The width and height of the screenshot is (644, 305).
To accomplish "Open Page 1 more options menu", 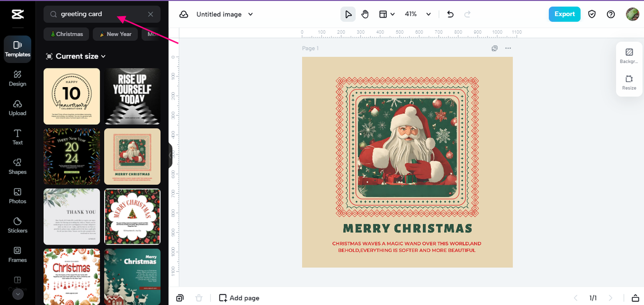I will point(508,48).
